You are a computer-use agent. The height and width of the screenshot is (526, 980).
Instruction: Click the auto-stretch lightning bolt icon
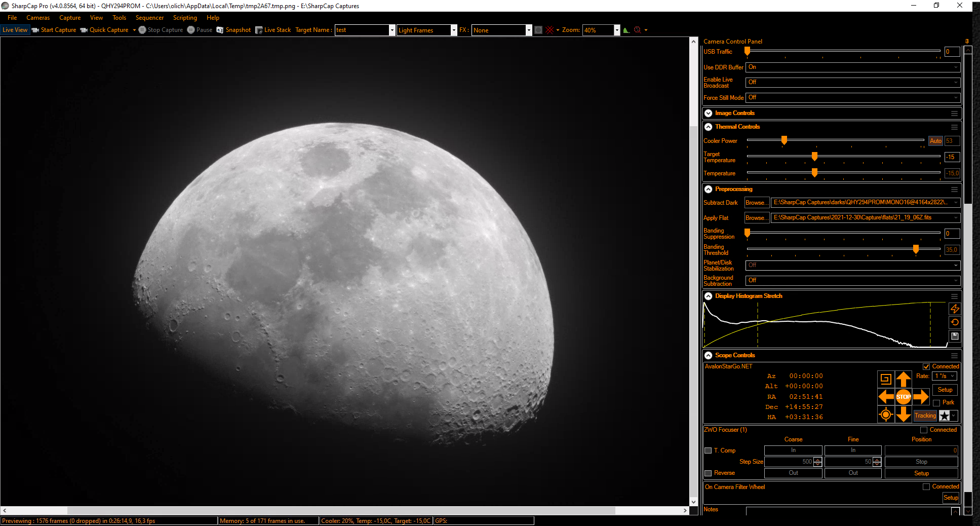955,309
